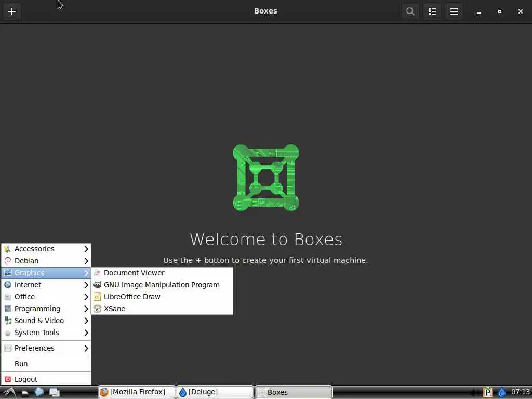Click the System Tools category icon
Screen dimensions: 532x399
(7, 333)
